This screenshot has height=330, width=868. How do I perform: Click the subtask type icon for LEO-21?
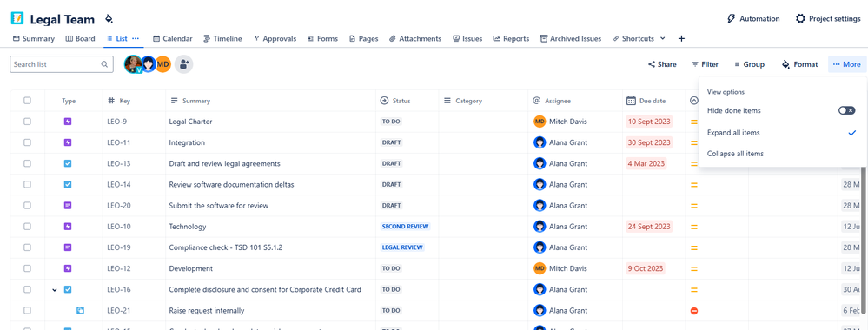pos(80,311)
